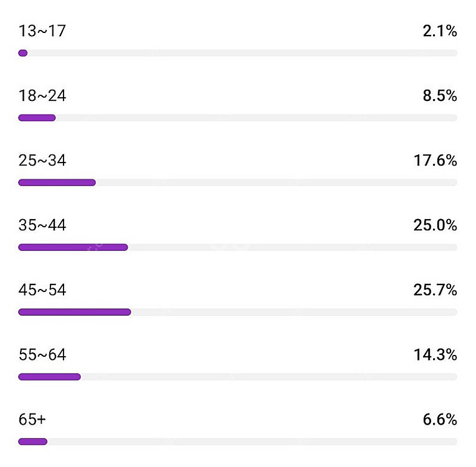Click the 8.5% percentage value
This screenshot has width=476, height=467.
[440, 96]
